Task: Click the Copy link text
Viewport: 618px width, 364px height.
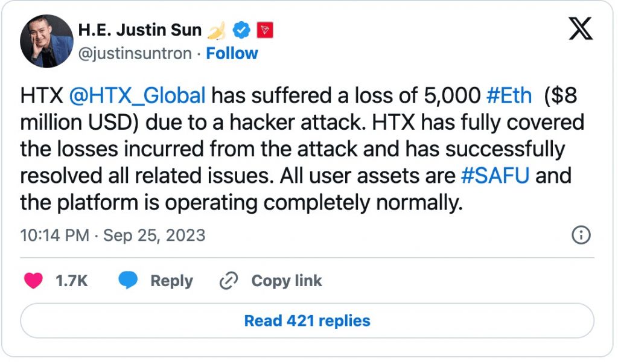Action: pyautogui.click(x=286, y=281)
